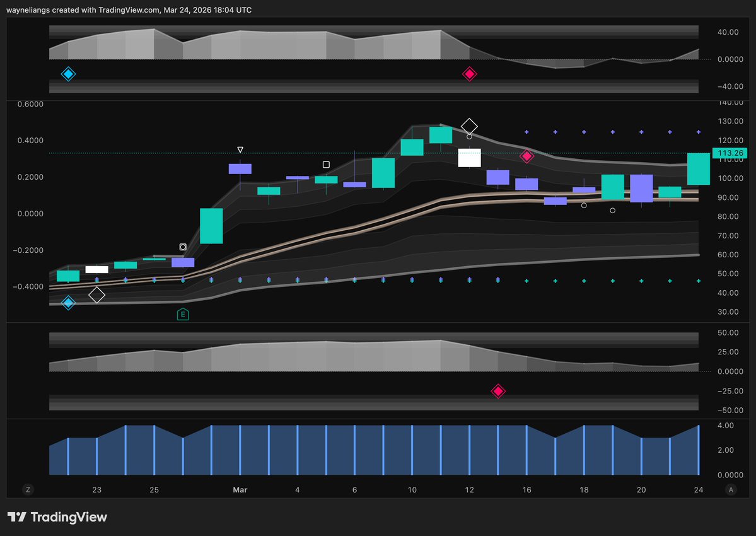Viewport: 756px width, 536px height.
Task: Click the '12' date label on the time axis
Action: (469, 490)
